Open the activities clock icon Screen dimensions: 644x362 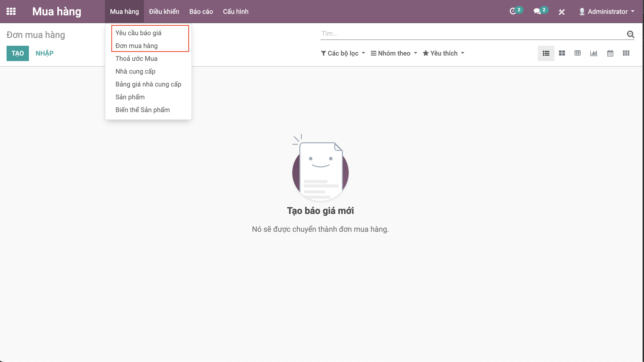coord(513,11)
